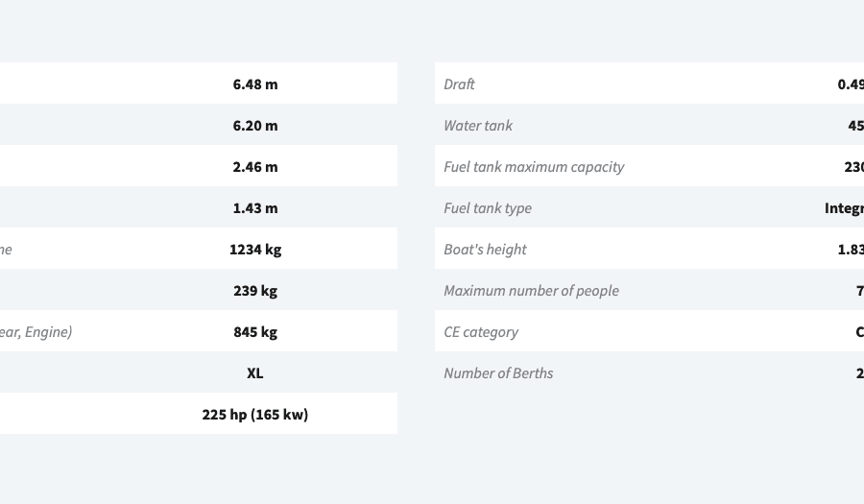The width and height of the screenshot is (864, 504).
Task: Select the XL shaft length value
Action: 255,373
